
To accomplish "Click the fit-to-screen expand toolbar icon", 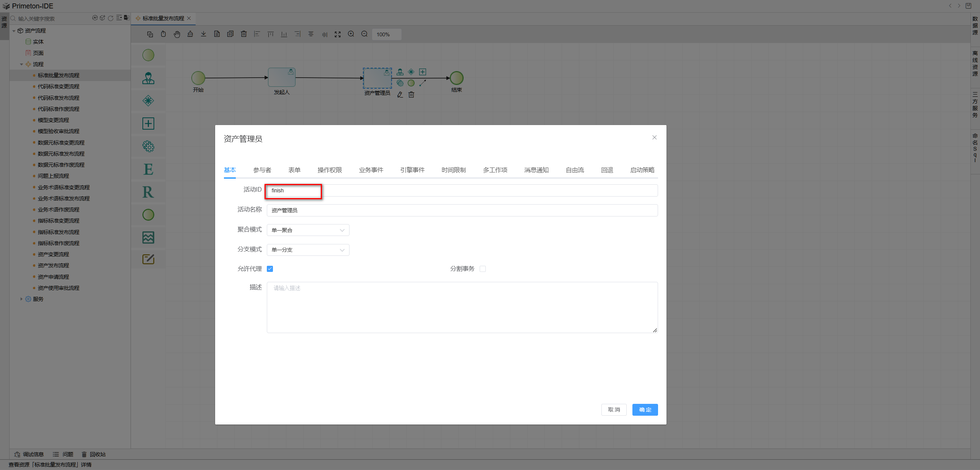I will pos(337,34).
